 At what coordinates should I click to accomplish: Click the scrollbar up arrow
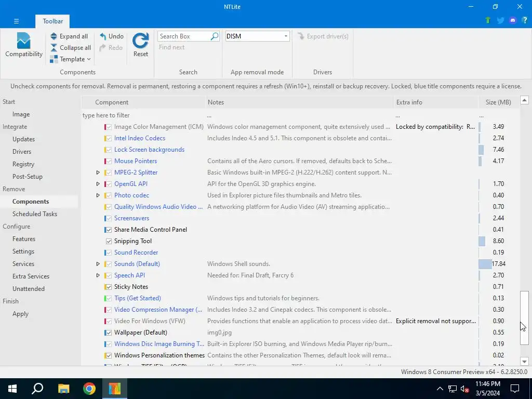pyautogui.click(x=524, y=100)
